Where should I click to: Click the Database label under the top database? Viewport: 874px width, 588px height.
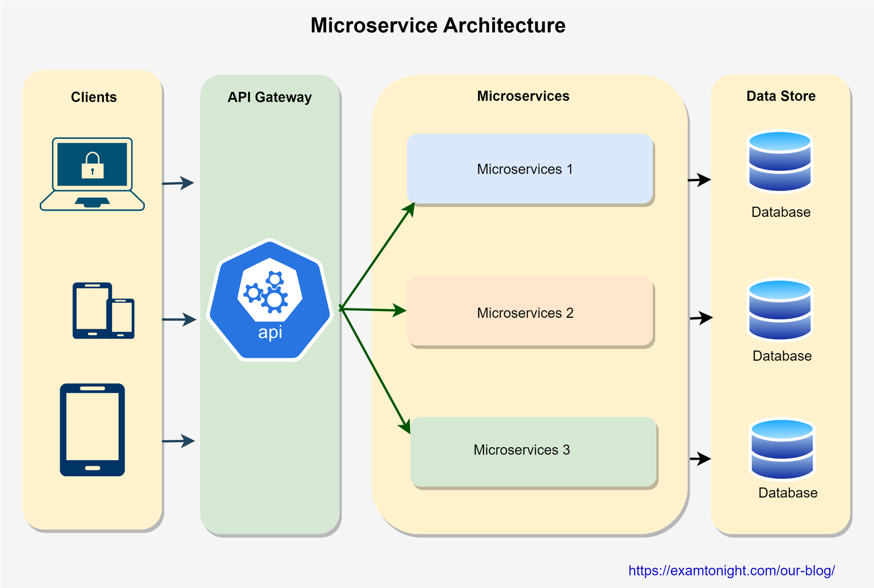point(781,212)
